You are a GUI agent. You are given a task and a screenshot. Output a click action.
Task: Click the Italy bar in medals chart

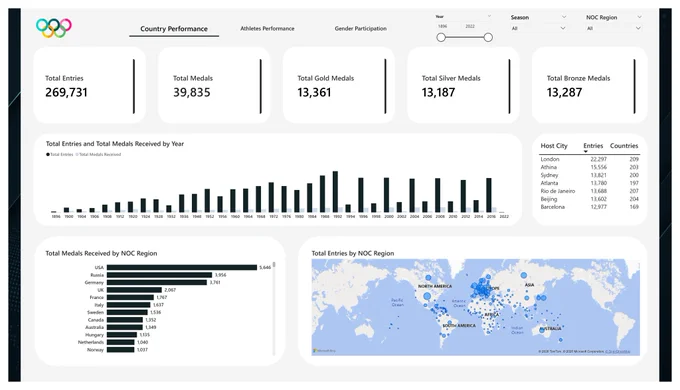(129, 305)
